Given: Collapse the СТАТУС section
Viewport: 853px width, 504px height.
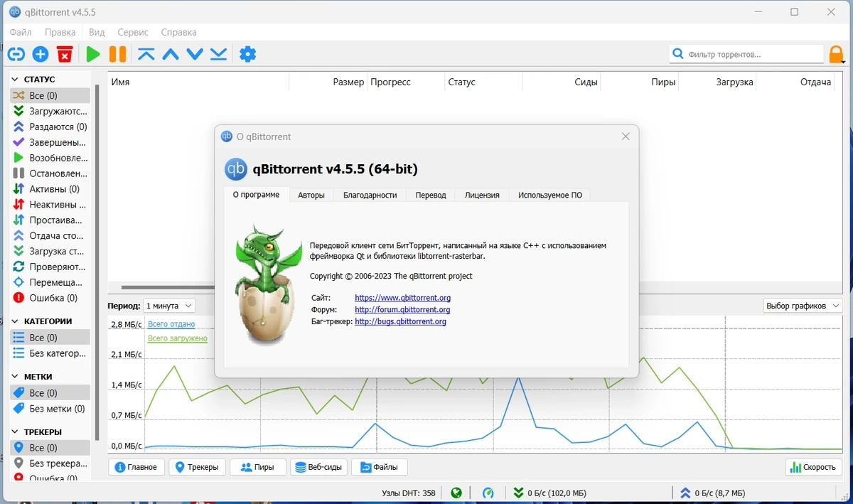Looking at the screenshot, I should 15,80.
